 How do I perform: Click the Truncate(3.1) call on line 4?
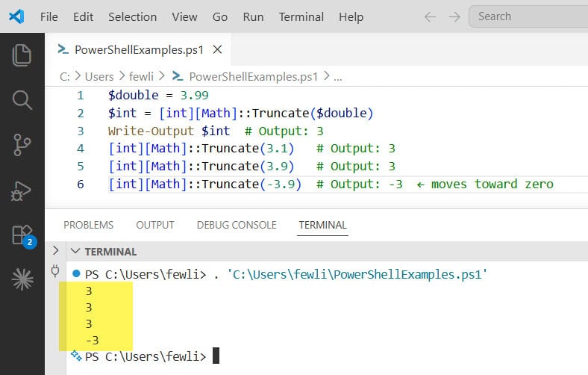[x=248, y=148]
